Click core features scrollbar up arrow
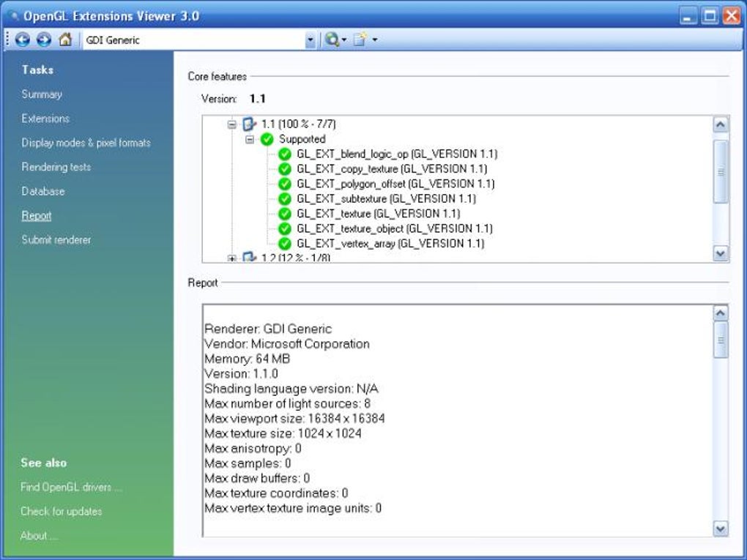 [721, 124]
